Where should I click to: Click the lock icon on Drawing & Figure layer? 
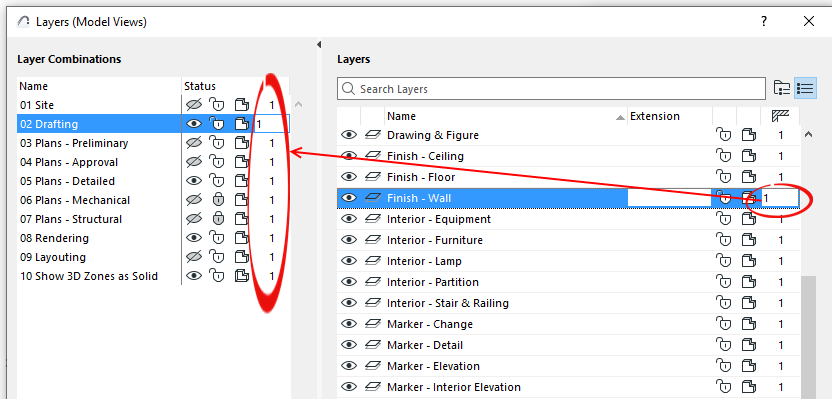point(724,135)
